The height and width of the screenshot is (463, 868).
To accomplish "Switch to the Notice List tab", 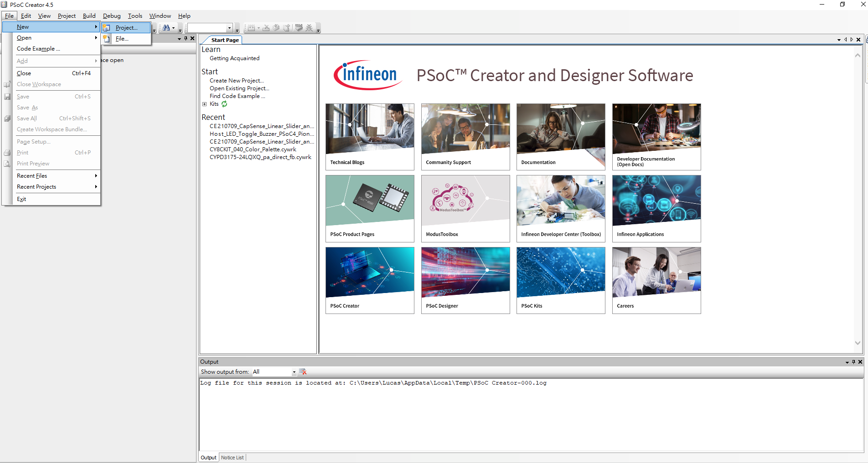I will (232, 458).
